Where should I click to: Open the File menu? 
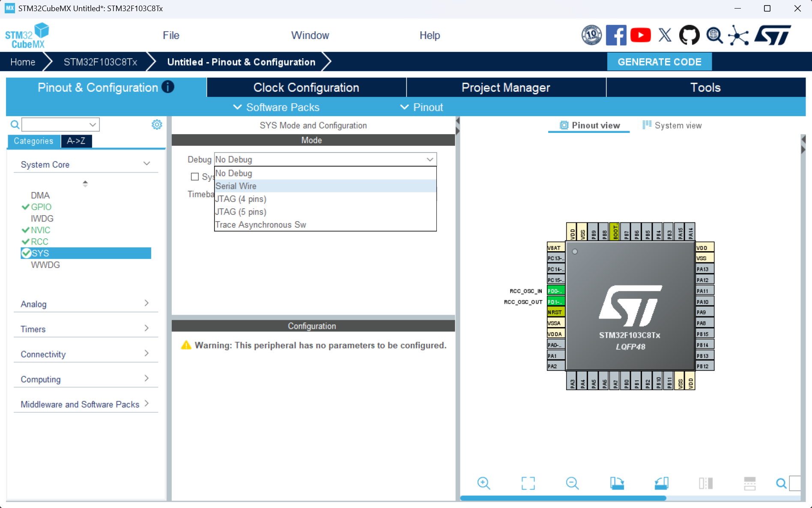pyautogui.click(x=171, y=36)
